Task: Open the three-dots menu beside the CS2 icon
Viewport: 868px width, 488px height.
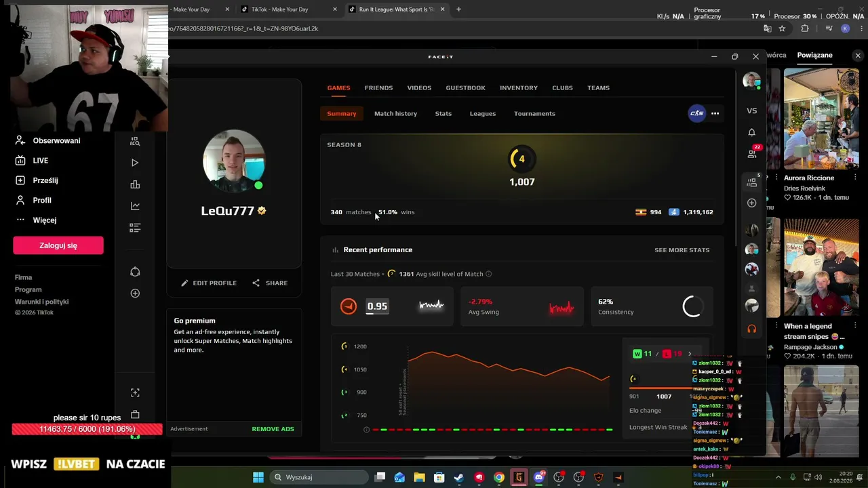Action: click(x=715, y=113)
